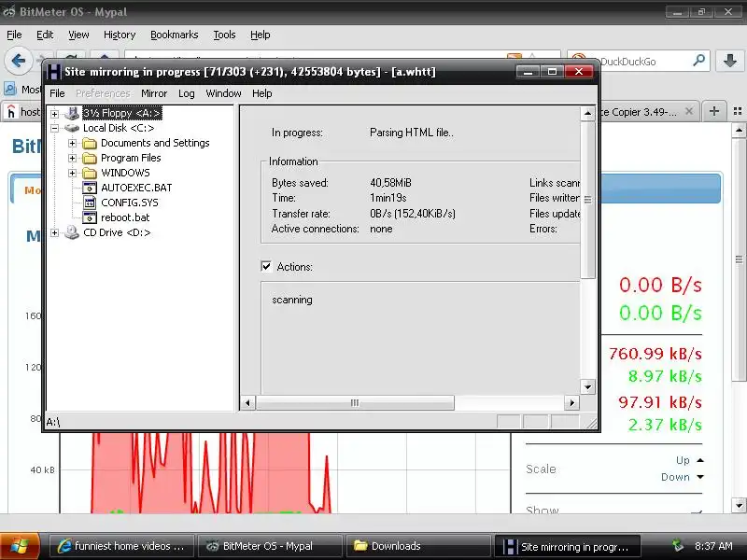747x560 pixels.
Task: Select the Local Disk C: drive icon
Action: tap(72, 128)
